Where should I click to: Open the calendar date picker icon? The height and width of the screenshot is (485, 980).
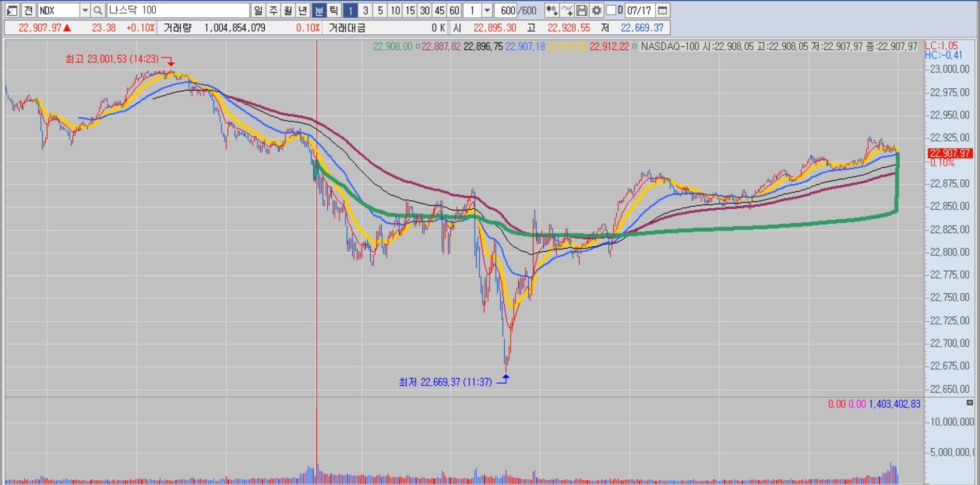(x=663, y=10)
